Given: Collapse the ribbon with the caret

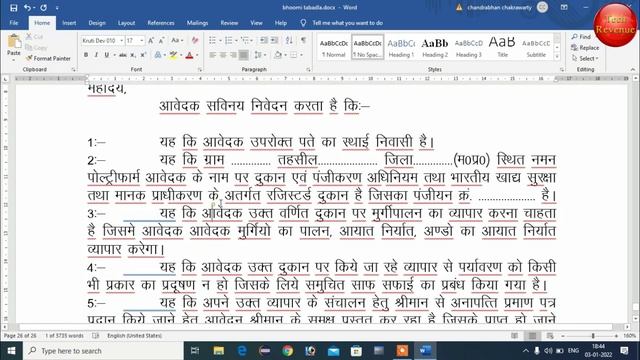Looking at the screenshot, I should click(633, 70).
